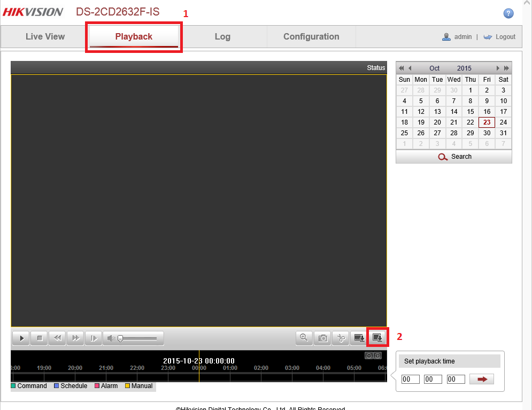Stop the recorded video playback
The width and height of the screenshot is (532, 410).
pos(39,338)
